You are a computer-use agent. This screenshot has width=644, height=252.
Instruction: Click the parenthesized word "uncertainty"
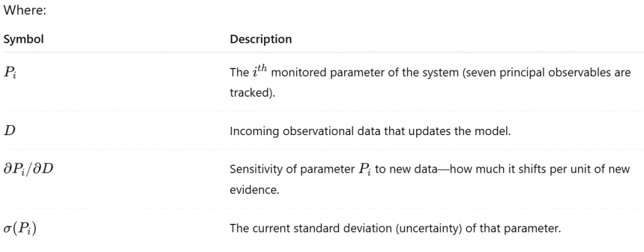(x=420, y=229)
